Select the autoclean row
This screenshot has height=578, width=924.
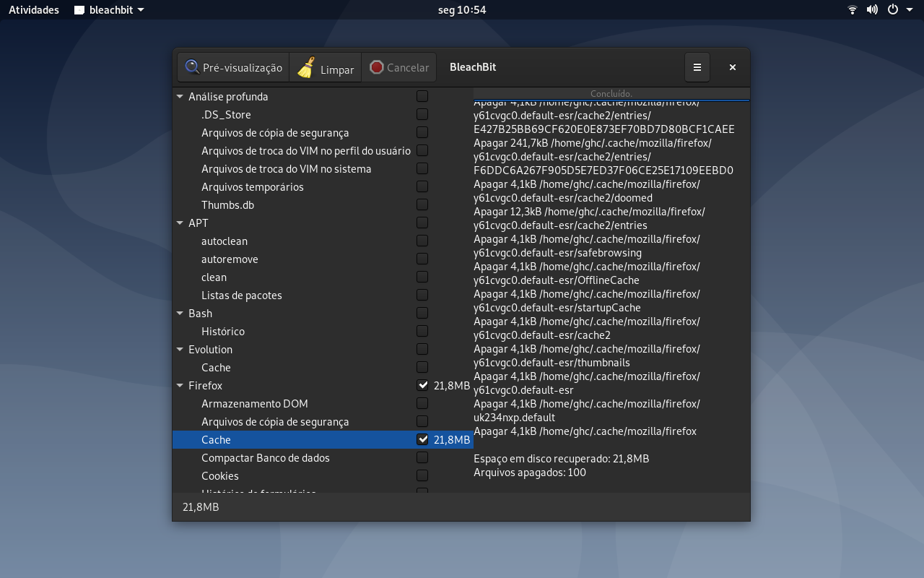click(x=323, y=241)
